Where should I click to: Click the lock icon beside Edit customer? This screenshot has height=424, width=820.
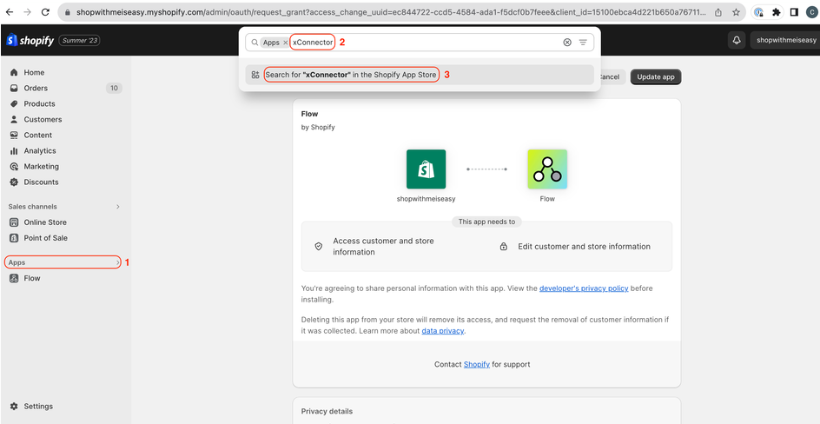point(503,246)
